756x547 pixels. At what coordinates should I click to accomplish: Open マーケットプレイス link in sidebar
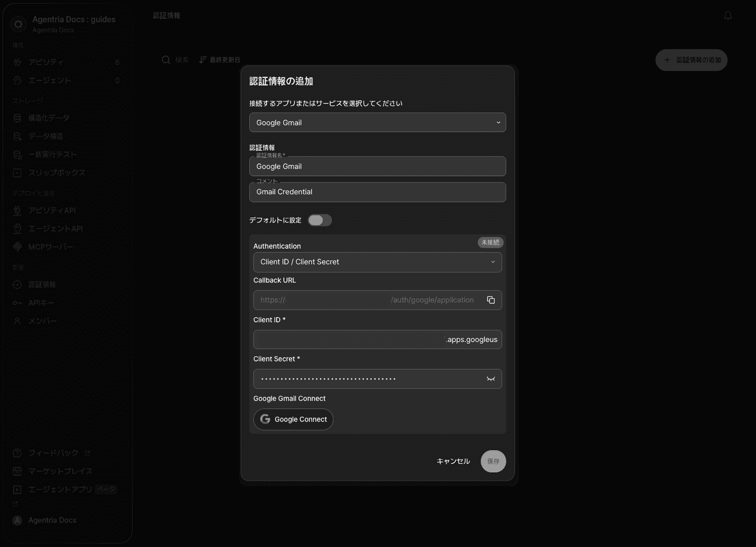(x=66, y=471)
